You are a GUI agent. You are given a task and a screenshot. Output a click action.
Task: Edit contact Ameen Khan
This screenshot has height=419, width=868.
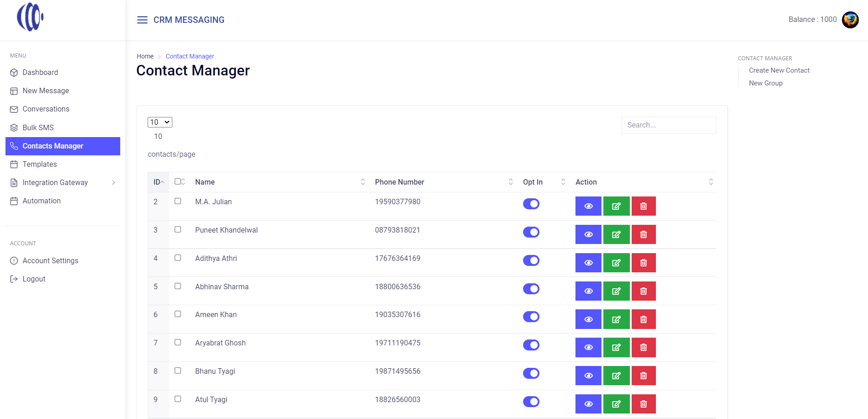click(616, 319)
